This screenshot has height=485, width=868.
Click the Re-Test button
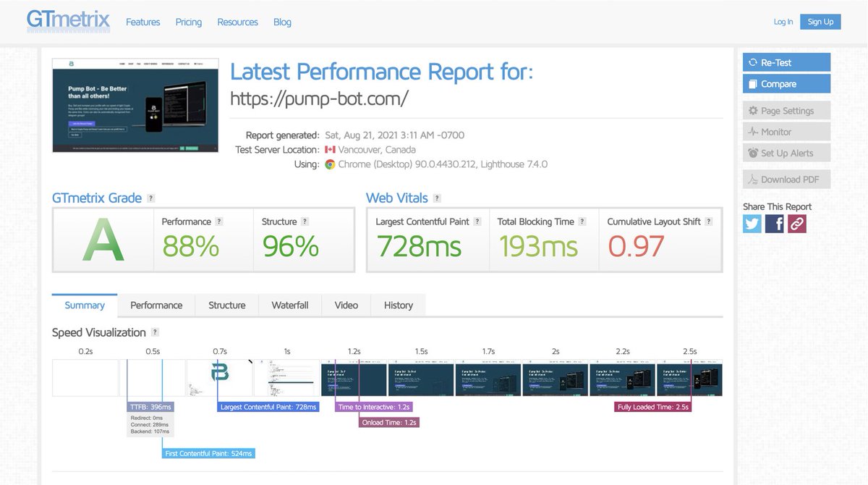[786, 62]
